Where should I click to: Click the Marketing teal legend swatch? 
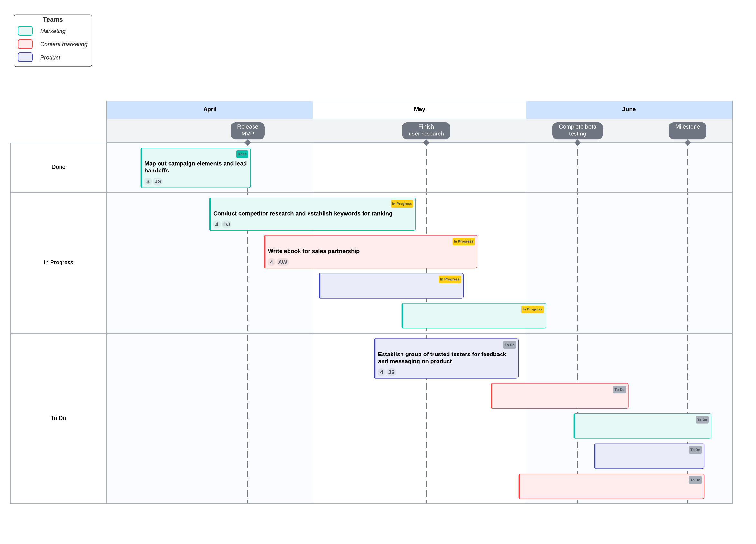25,31
